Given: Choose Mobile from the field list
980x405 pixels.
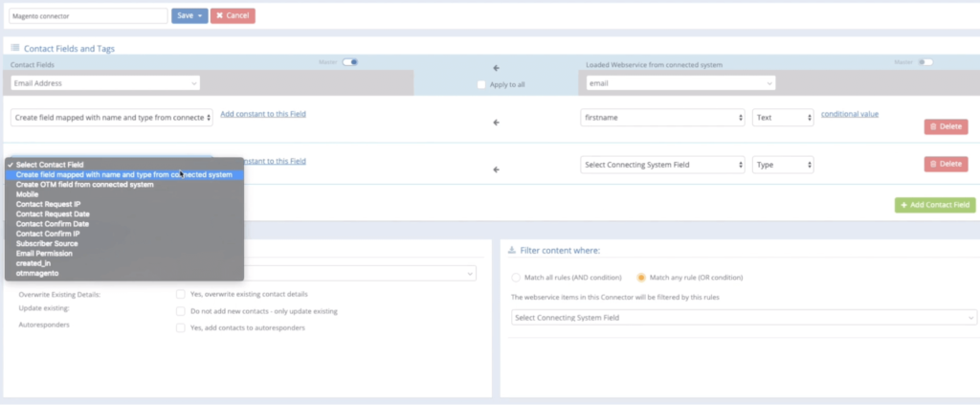Looking at the screenshot, I should 124,194.
